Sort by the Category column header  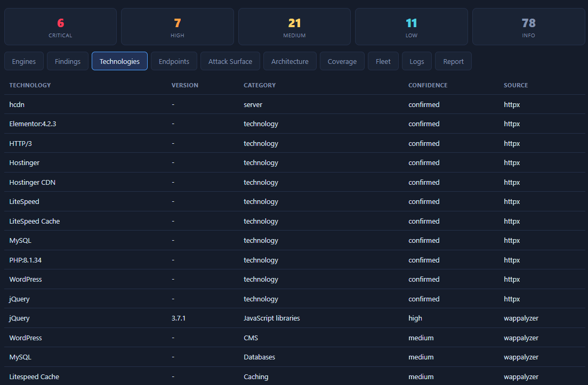coord(260,85)
